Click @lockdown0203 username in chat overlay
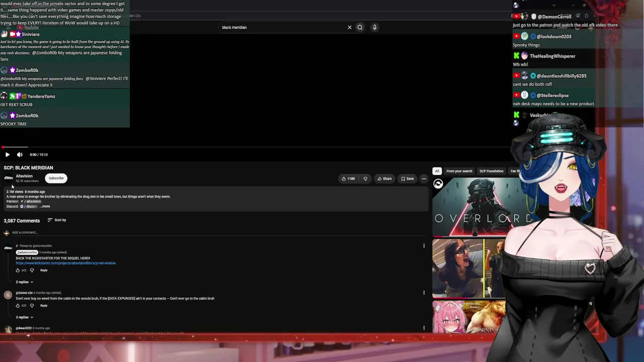The image size is (644, 362). pos(554,37)
